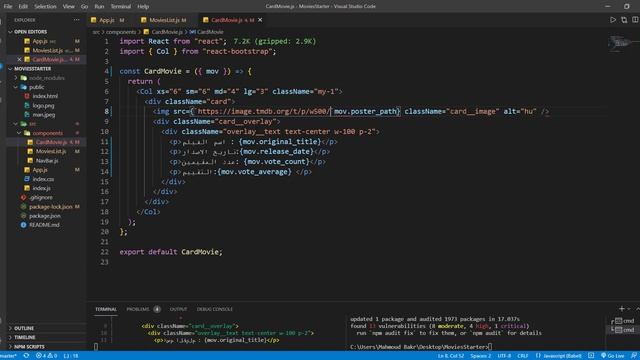Viewport: 640px width, 360px height.
Task: Collapse the MOVIESSTARTER folder section
Action: (46, 69)
